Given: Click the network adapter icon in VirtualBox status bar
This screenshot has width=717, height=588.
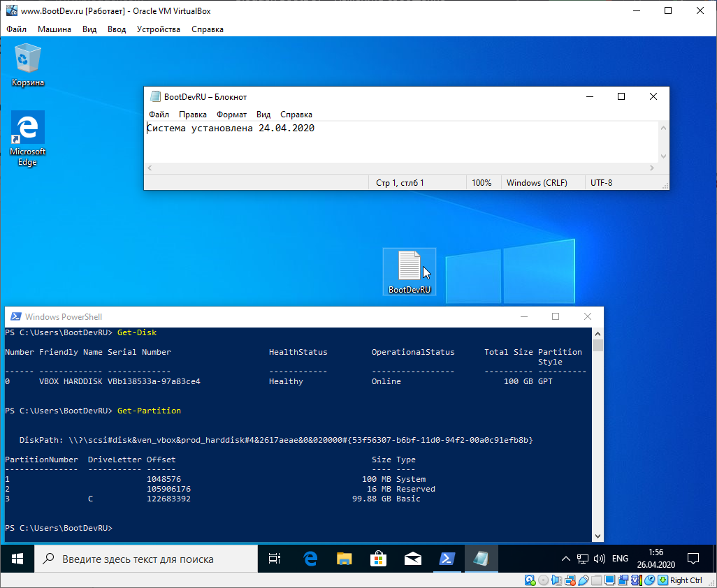Looking at the screenshot, I should pyautogui.click(x=570, y=580).
